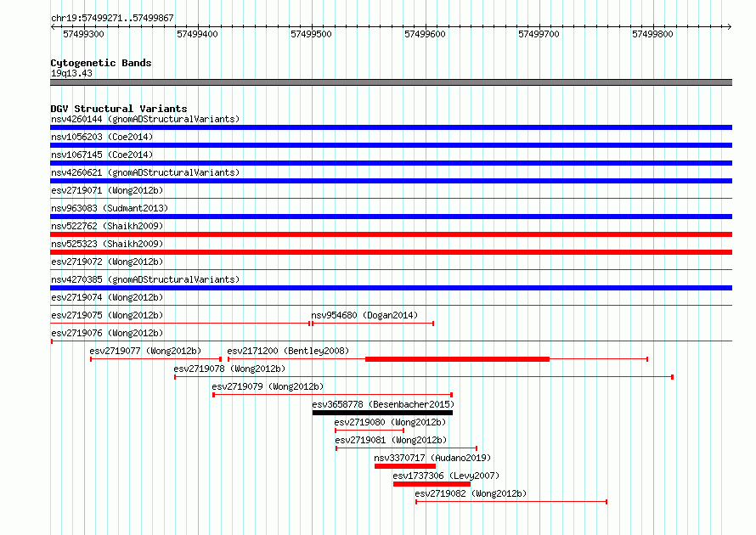Viewport: 756px width, 535px height.
Task: Click the 57499600 ruler position
Action: click(x=425, y=34)
